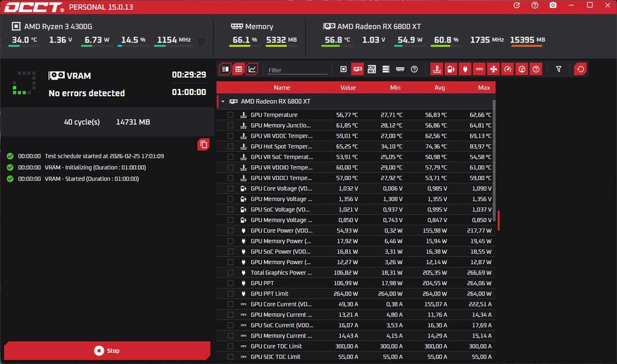Check the GPU Memory Junction checkbox
The height and width of the screenshot is (364, 617).
231,125
